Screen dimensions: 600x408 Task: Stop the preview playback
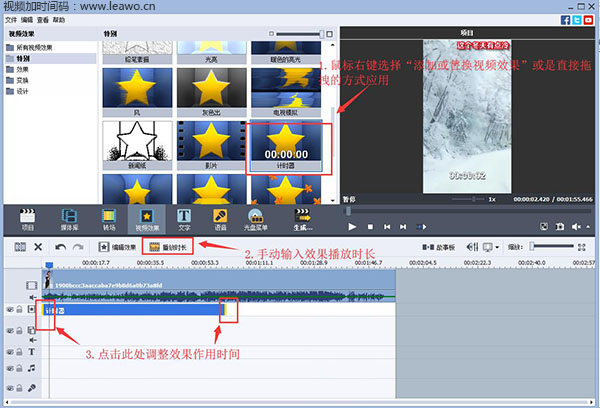(370, 227)
